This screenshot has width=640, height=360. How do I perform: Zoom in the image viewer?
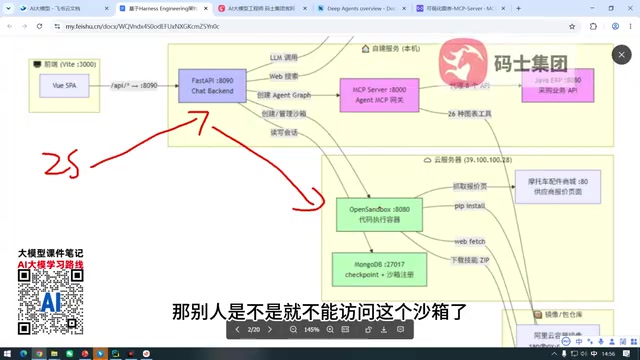[x=330, y=329]
